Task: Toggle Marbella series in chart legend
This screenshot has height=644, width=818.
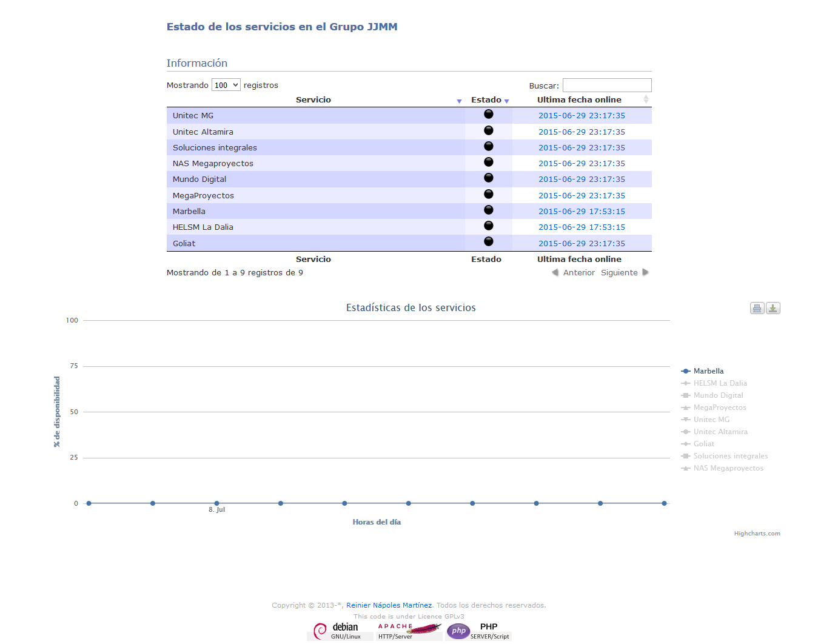Action: [708, 371]
